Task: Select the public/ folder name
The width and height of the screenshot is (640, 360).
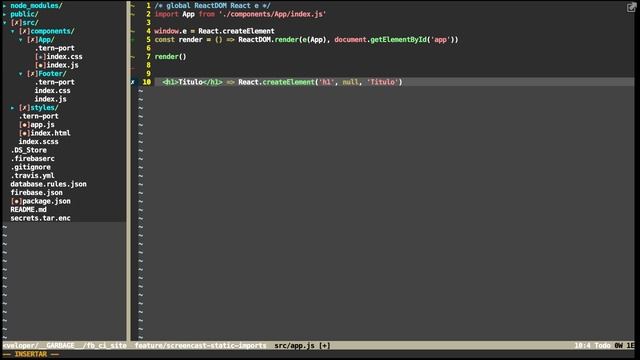Action: (x=24, y=14)
